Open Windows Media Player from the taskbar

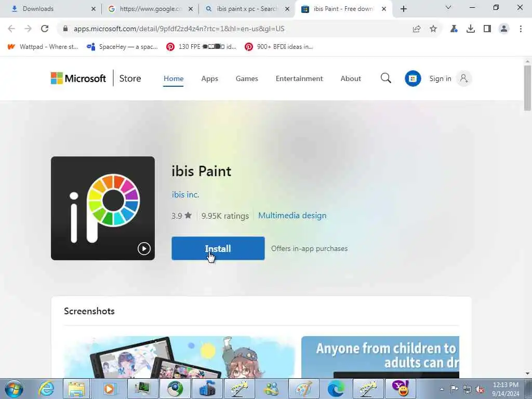(109, 389)
